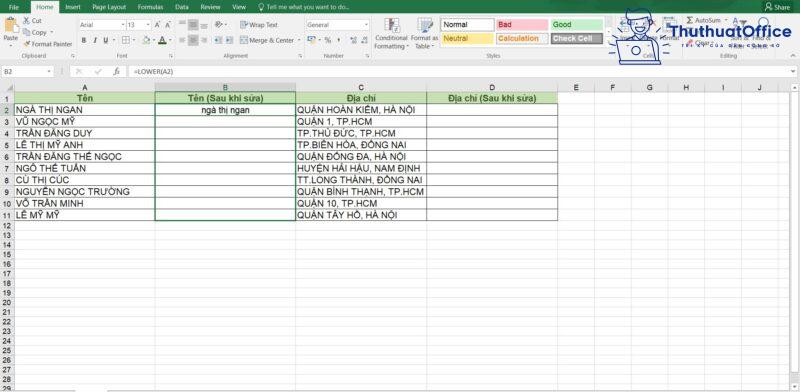Open Format as Table gallery
The width and height of the screenshot is (800, 392).
(424, 34)
